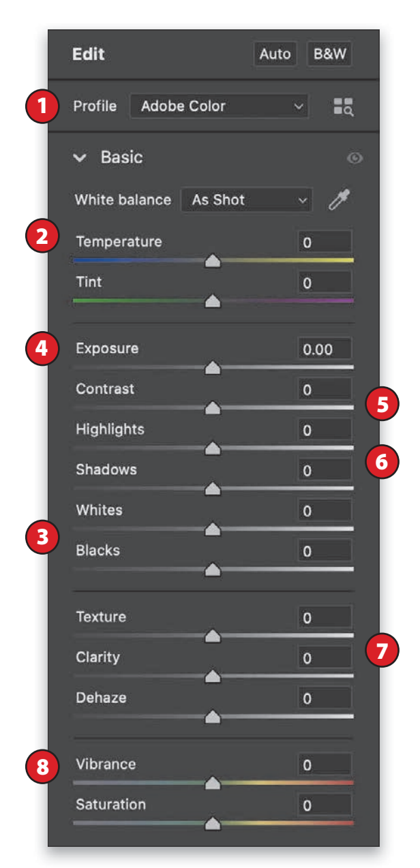Image resolution: width=420 pixels, height=868 pixels.
Task: Click the Clarity value field
Action: pyautogui.click(x=325, y=658)
